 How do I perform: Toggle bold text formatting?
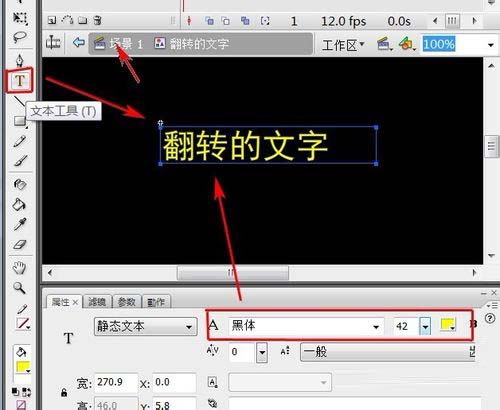point(473,324)
